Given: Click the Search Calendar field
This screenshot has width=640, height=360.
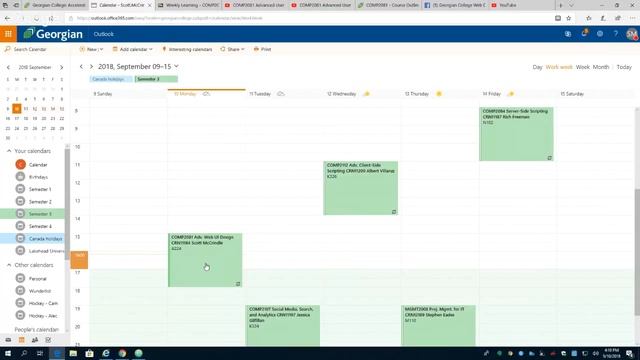Looking at the screenshot, I should tap(34, 49).
